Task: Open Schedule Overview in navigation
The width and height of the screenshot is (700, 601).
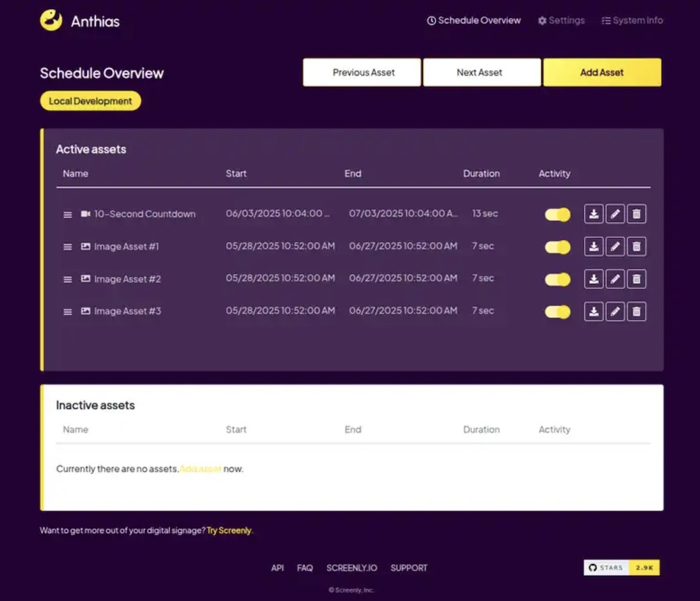Action: 474,21
